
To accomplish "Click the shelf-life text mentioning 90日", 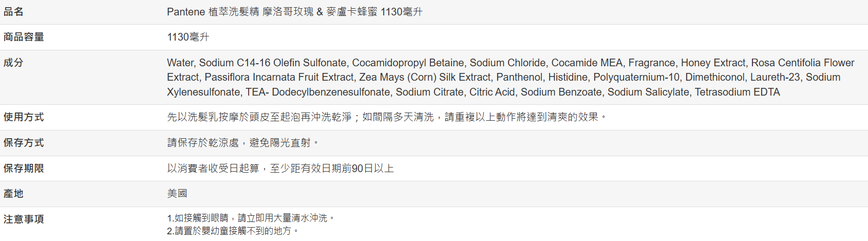I will tap(280, 169).
